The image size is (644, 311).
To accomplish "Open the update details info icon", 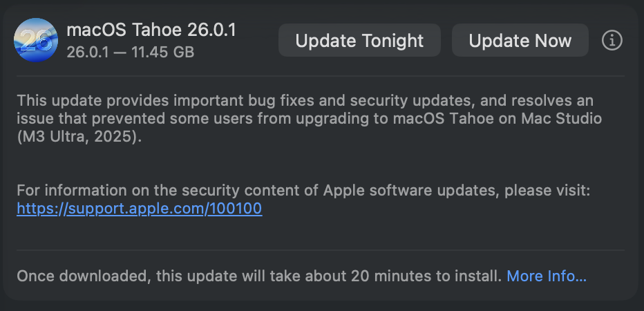I will 612,41.
